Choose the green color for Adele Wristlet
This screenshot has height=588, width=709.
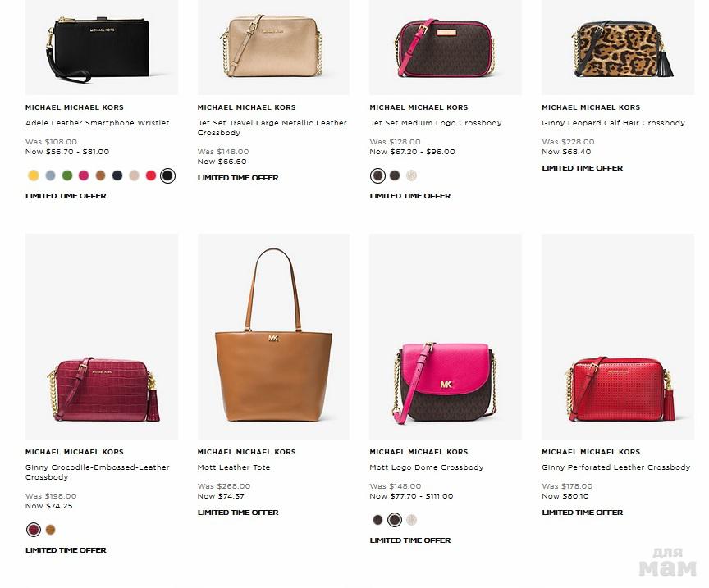pos(67,175)
